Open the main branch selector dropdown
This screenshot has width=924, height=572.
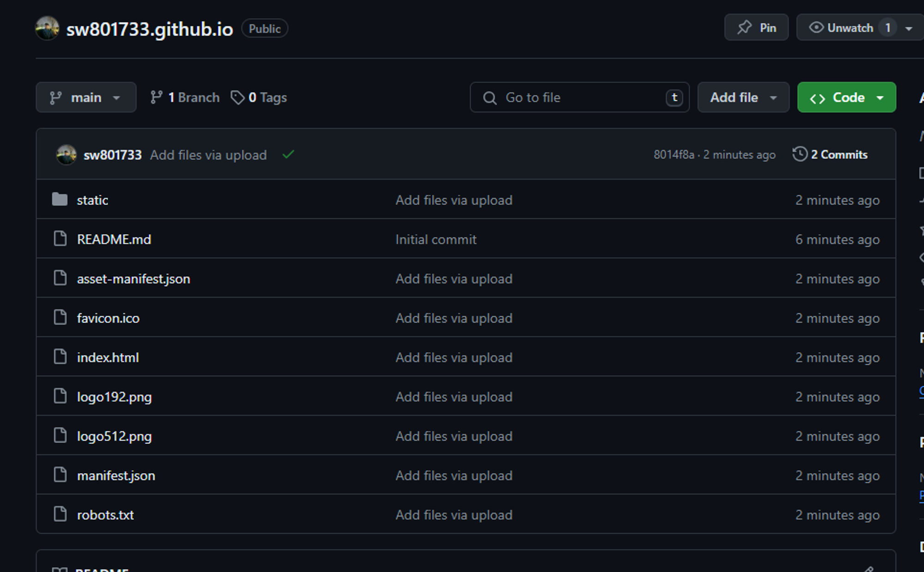[86, 97]
